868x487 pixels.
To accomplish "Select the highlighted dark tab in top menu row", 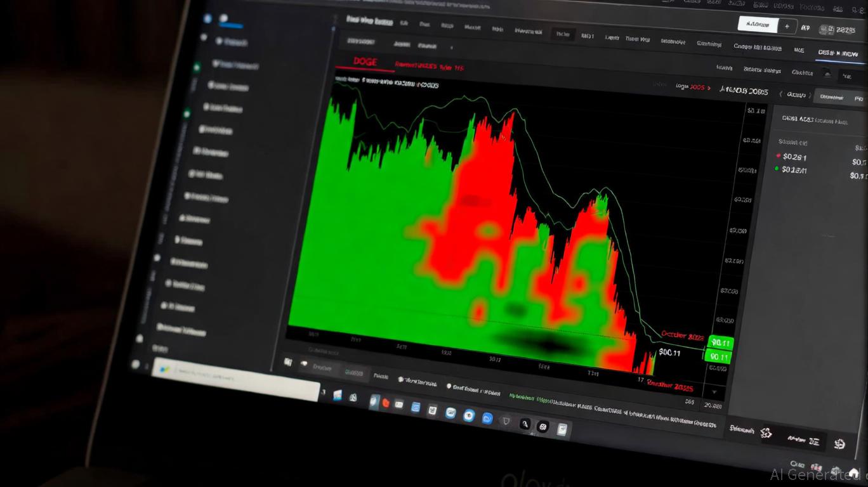I will (x=562, y=34).
